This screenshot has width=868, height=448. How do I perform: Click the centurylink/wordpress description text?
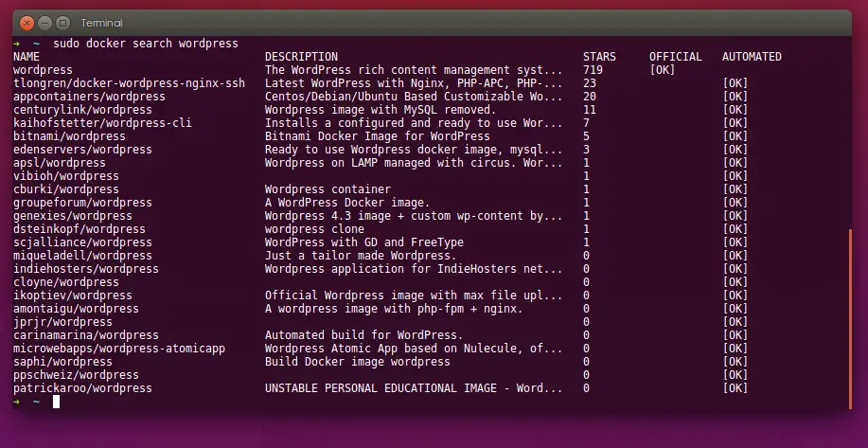pyautogui.click(x=381, y=110)
